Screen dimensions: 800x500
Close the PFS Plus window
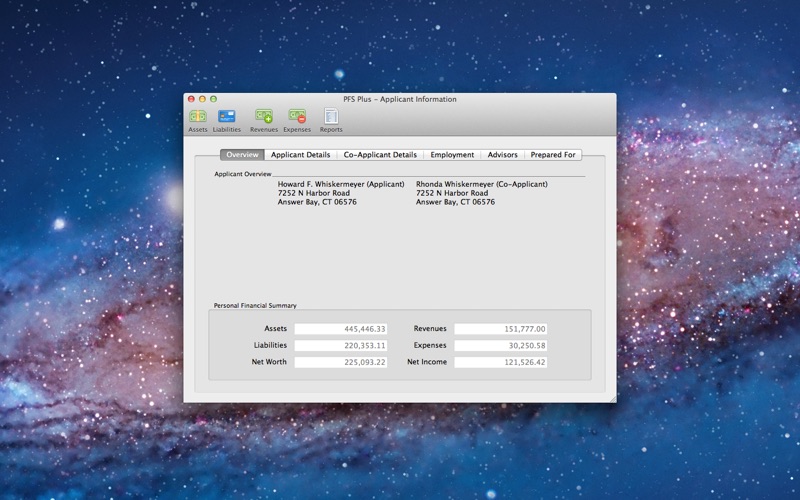click(x=191, y=99)
